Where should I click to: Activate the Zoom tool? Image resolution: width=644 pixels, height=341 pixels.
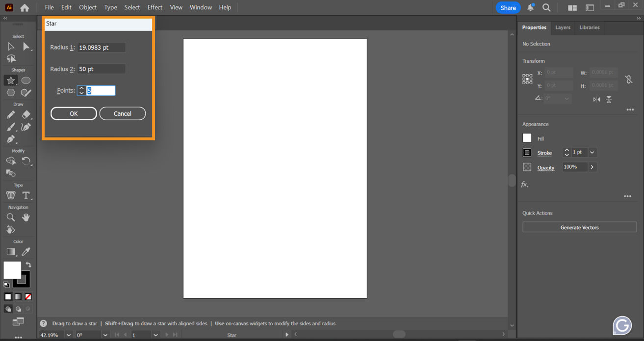point(10,217)
